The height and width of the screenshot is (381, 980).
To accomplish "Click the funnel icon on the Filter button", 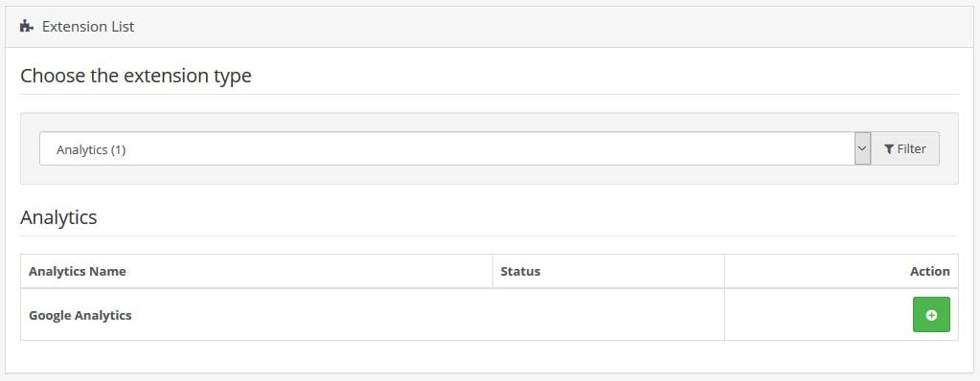I will [889, 148].
